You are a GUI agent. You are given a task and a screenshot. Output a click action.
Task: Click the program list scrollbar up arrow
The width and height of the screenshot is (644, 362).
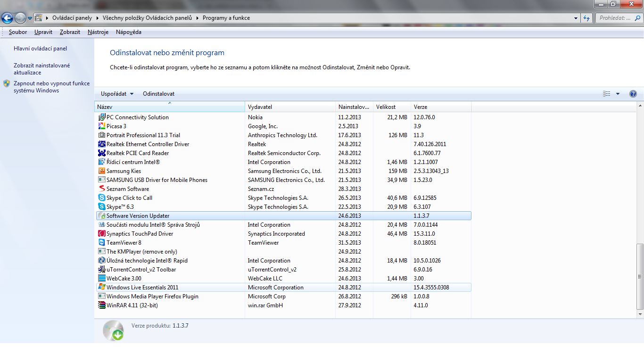(x=640, y=105)
